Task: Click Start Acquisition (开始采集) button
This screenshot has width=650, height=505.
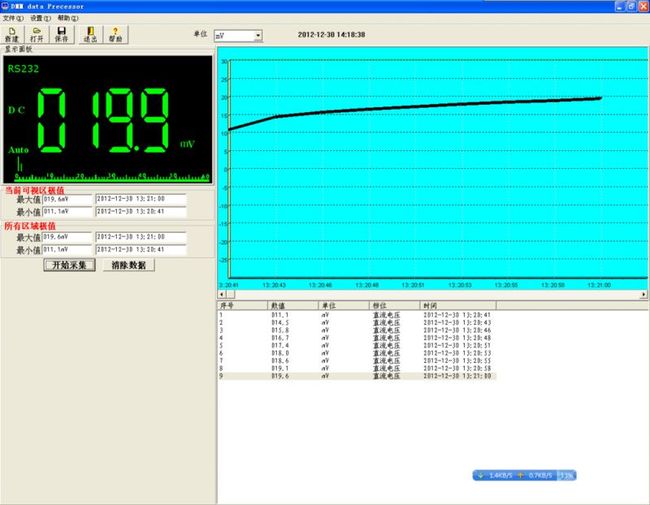Action: pos(69,265)
